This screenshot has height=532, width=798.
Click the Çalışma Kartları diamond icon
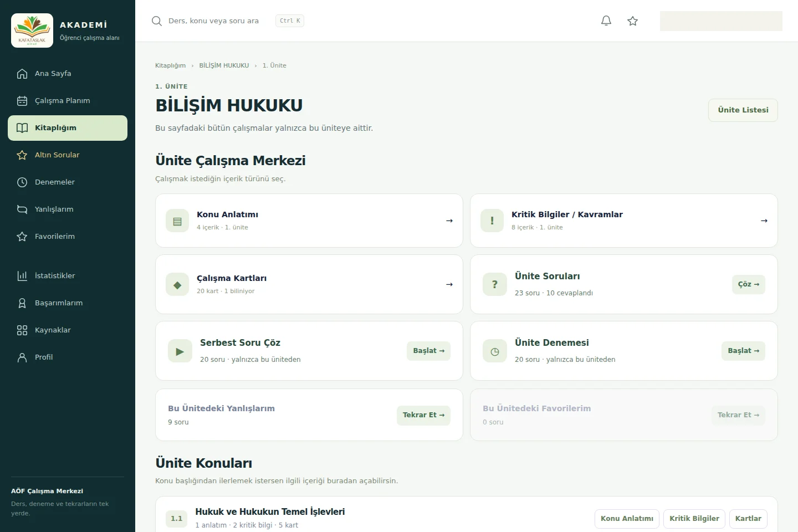(177, 284)
